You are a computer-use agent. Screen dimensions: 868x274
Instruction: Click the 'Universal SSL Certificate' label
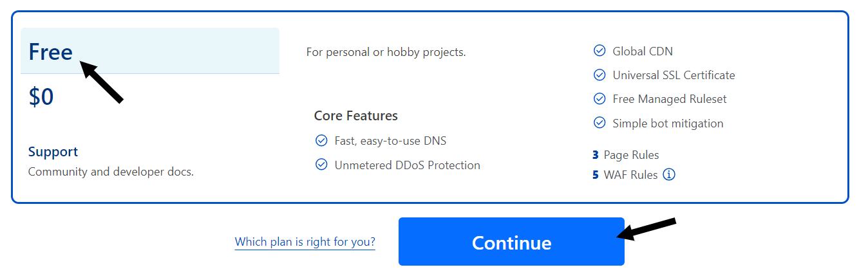point(674,75)
